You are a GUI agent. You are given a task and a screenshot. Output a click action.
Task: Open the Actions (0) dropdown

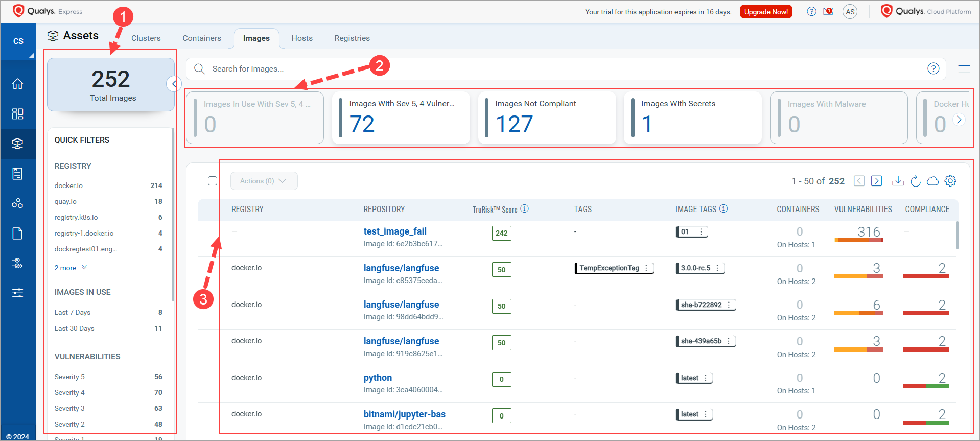[x=264, y=181]
